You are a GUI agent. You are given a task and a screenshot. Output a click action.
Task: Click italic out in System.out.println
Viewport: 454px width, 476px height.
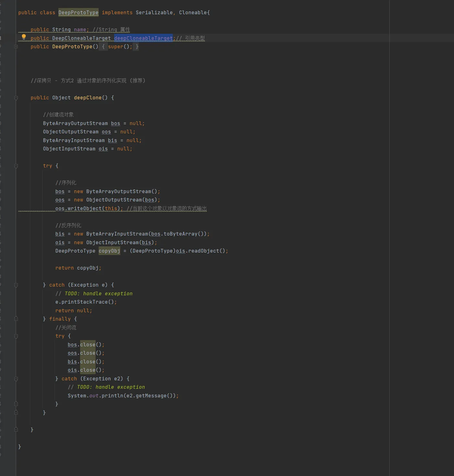pos(94,396)
